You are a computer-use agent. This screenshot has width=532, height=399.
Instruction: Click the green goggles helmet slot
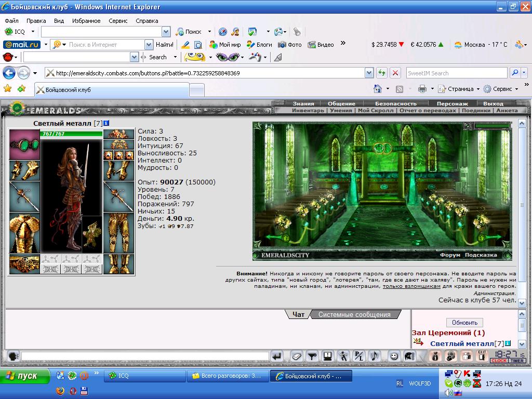(24, 144)
